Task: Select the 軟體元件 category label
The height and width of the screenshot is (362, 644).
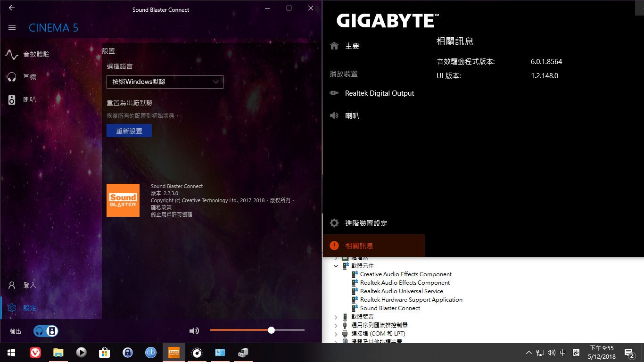Action: click(x=363, y=266)
